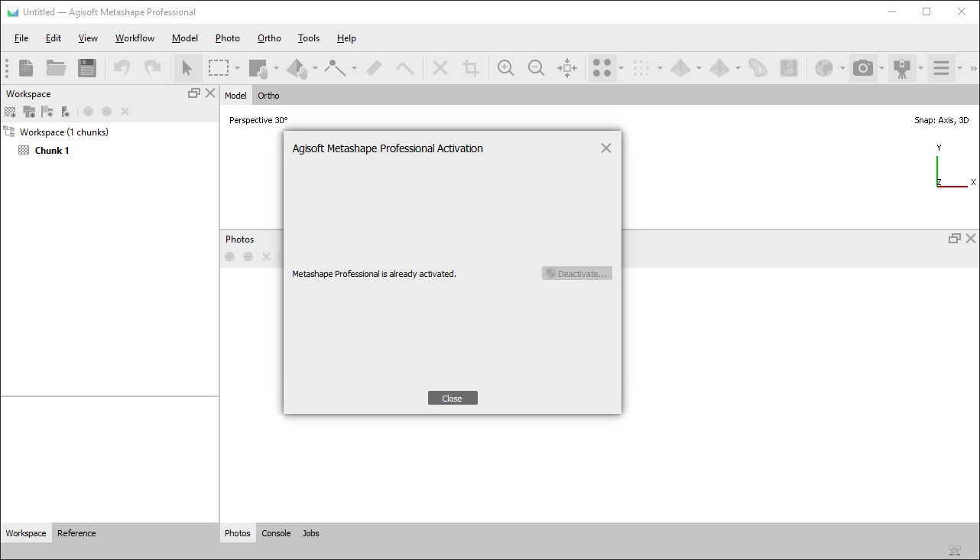Viewport: 980px width, 560px height.
Task: Click the Add Photos icon in Workspace panel
Action: 29,111
